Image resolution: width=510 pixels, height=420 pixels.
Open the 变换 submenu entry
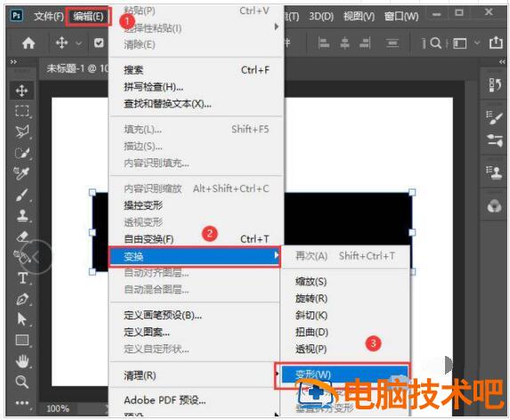pos(195,257)
